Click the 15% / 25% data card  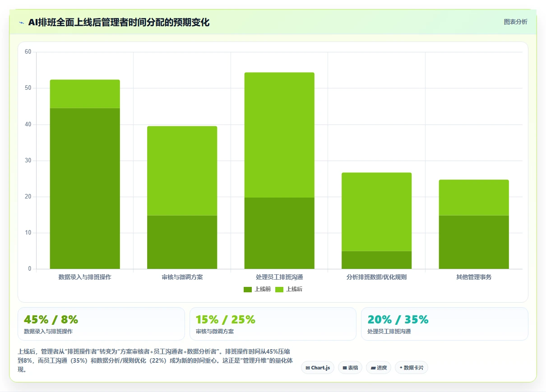(273, 324)
